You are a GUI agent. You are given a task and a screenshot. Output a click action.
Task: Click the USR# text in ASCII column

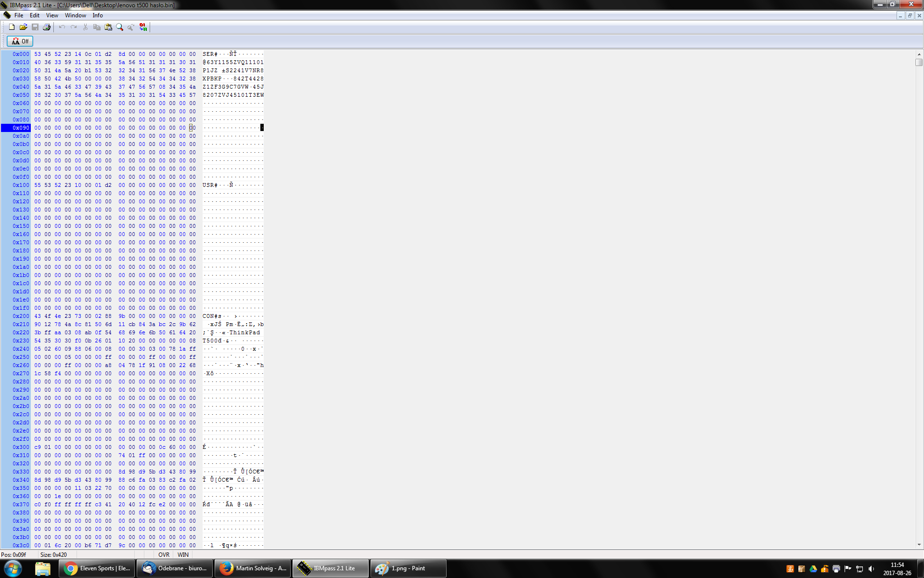click(210, 185)
